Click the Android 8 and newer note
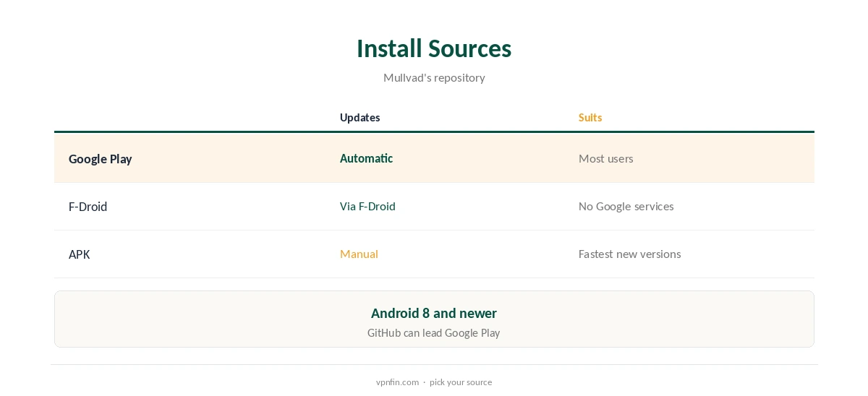Viewport: 868px width, 396px height. 434,313
